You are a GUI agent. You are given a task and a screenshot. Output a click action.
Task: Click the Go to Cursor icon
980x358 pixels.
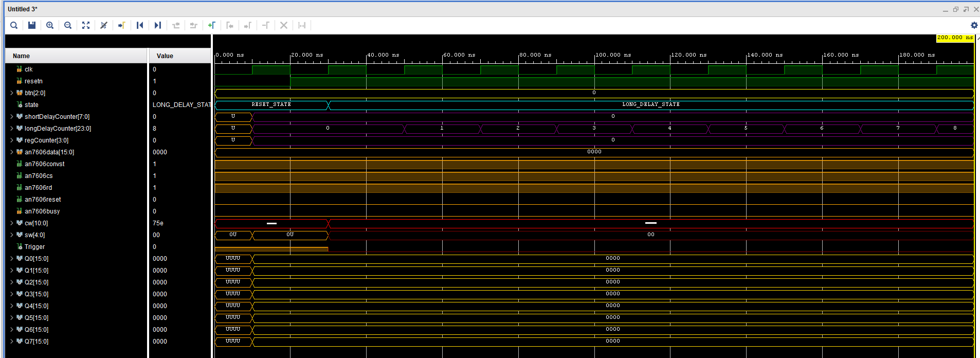[122, 25]
